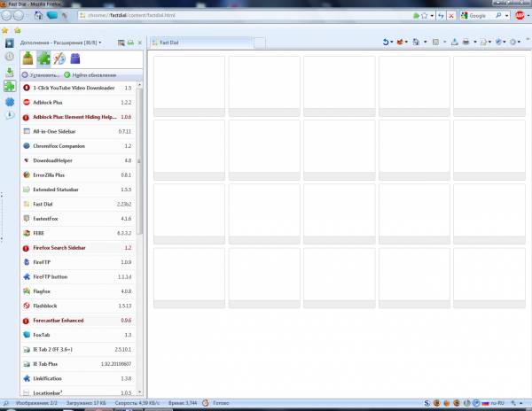Select the FireFTP button extension

coord(78,277)
